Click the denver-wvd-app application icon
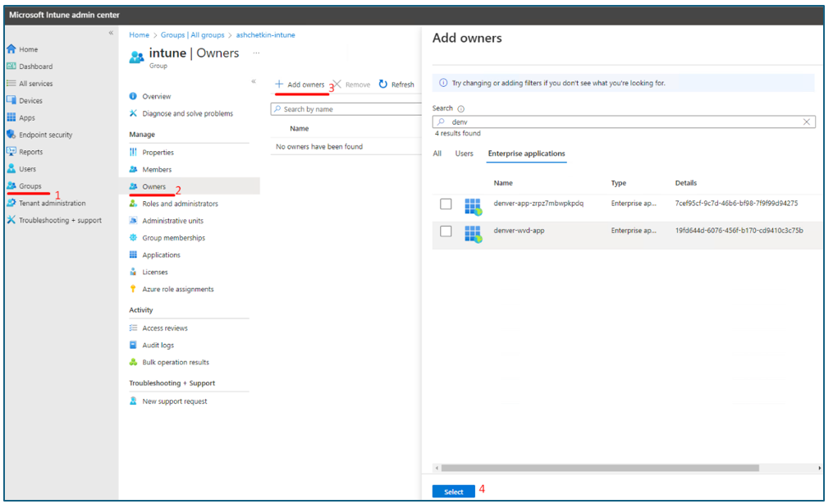 pyautogui.click(x=473, y=234)
